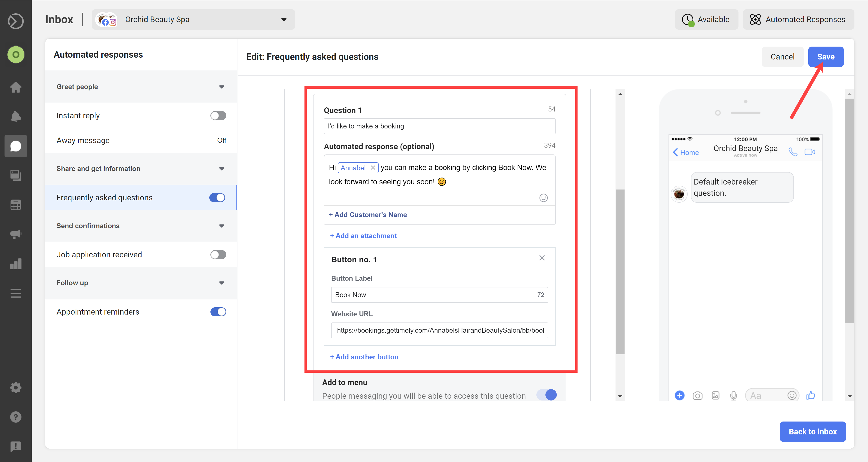The image size is (868, 462).
Task: Save the frequently asked questions
Action: [826, 57]
